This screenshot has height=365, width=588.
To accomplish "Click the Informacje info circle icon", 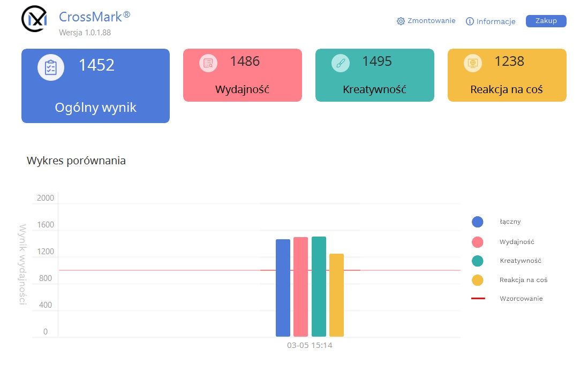I will (x=470, y=21).
